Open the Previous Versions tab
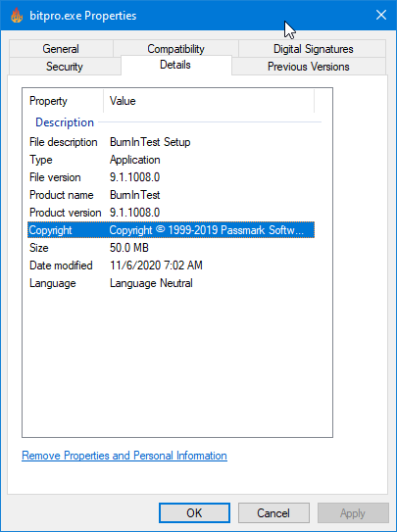Screen dimensions: 397x532 click(309, 67)
